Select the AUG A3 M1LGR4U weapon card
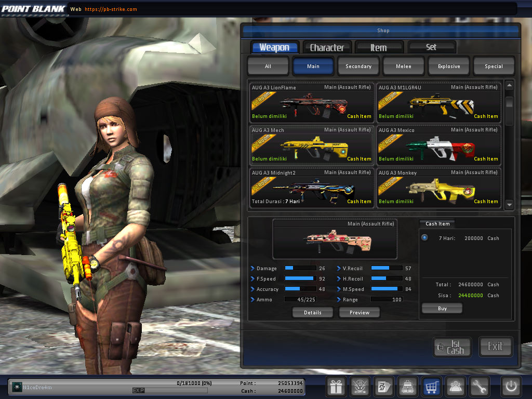 click(x=438, y=102)
